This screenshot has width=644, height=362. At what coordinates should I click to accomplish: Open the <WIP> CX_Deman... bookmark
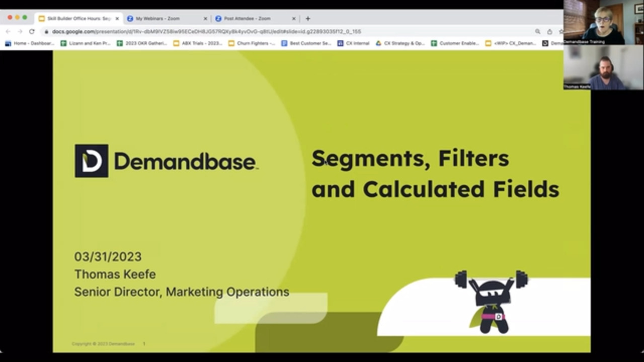pyautogui.click(x=511, y=43)
